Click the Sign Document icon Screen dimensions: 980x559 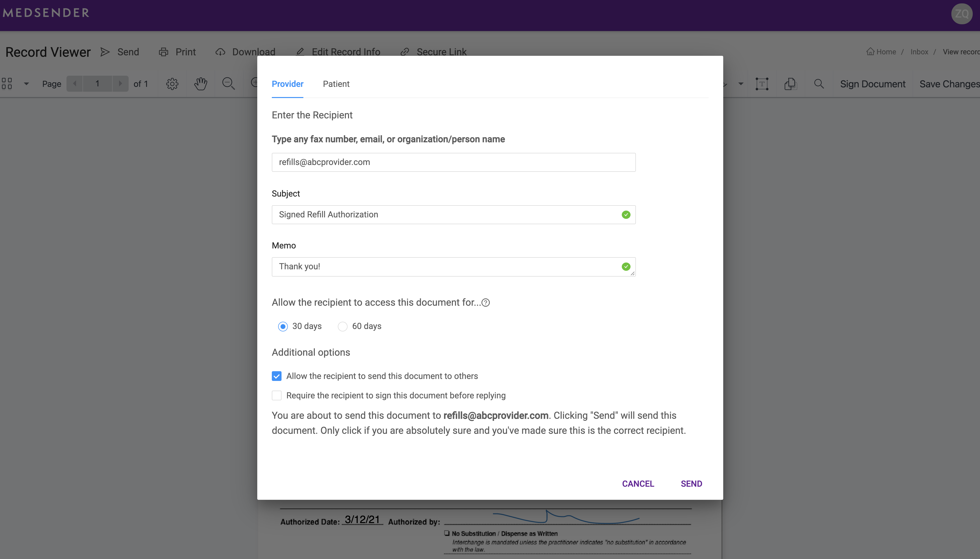(x=873, y=83)
